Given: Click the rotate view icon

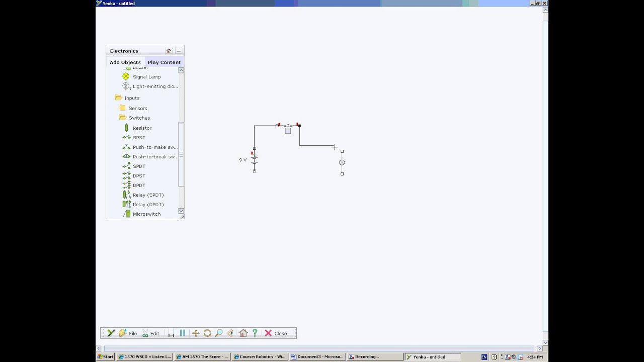Looking at the screenshot, I should [207, 333].
